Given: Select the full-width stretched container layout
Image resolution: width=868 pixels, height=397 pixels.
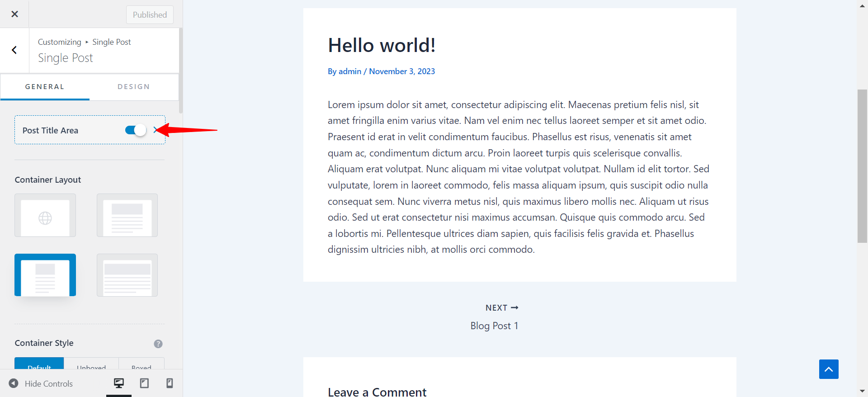Looking at the screenshot, I should coord(127,275).
